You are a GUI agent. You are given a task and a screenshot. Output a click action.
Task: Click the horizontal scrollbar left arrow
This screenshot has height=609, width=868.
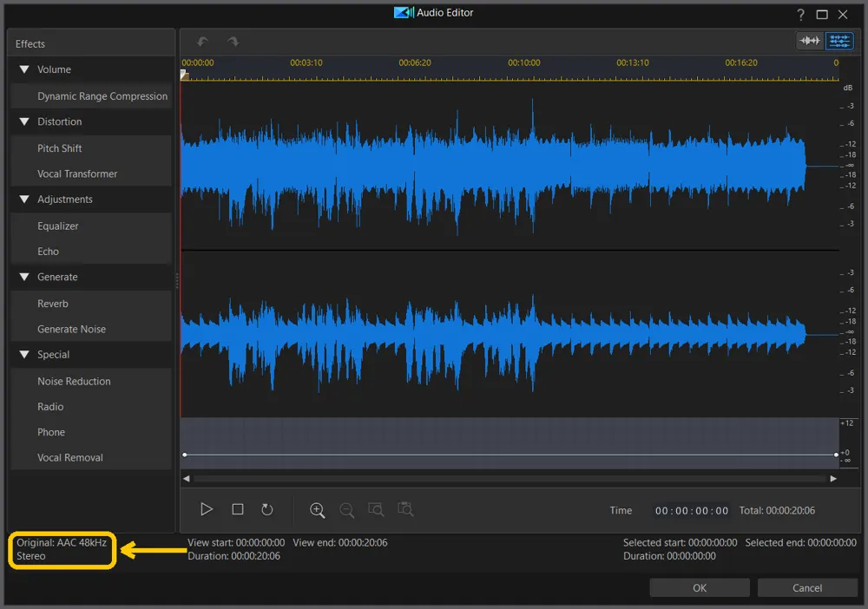point(187,479)
